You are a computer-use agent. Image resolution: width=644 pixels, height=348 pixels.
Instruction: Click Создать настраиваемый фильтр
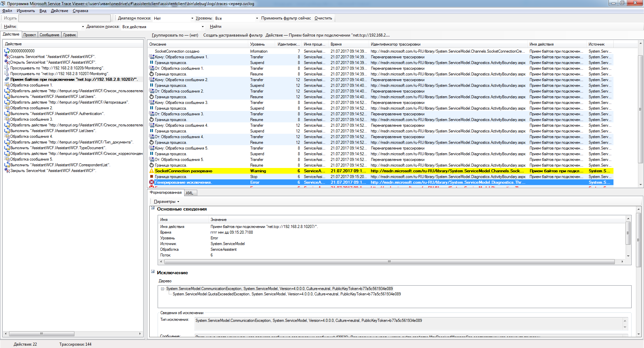point(233,35)
